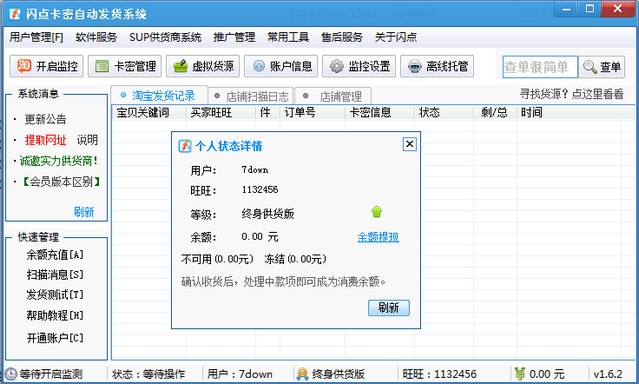
Task: Click the 查单 search button
Action: coord(602,67)
